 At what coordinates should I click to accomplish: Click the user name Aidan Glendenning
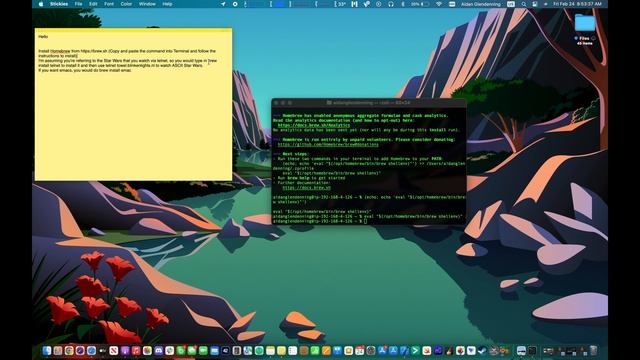(x=481, y=4)
